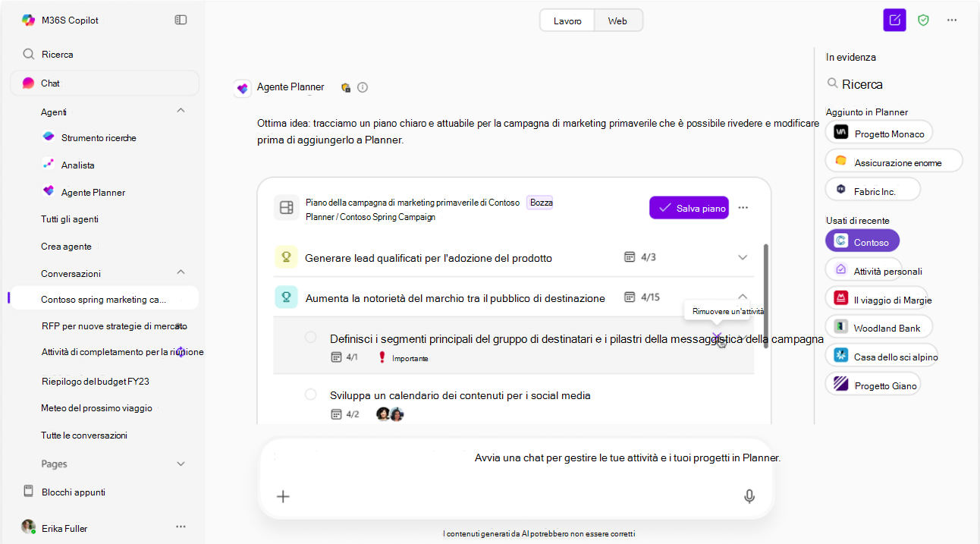Open the Analista agent

coord(78,165)
